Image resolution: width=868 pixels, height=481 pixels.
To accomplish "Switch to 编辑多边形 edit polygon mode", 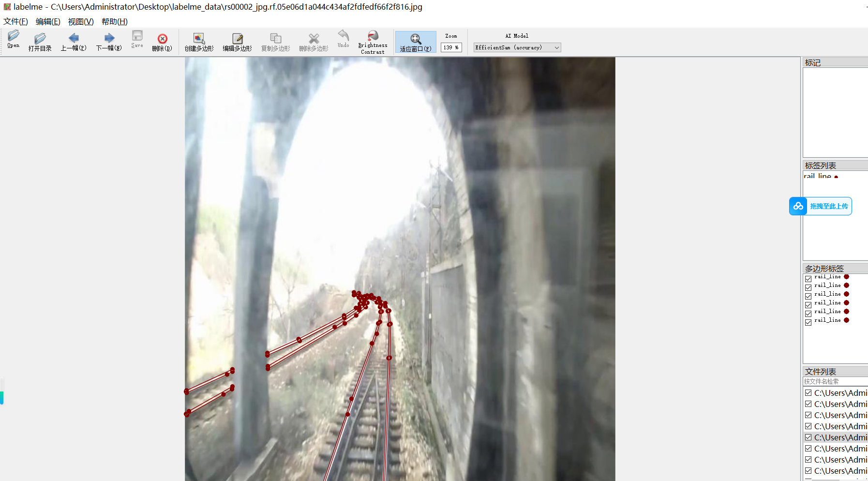I will [237, 42].
